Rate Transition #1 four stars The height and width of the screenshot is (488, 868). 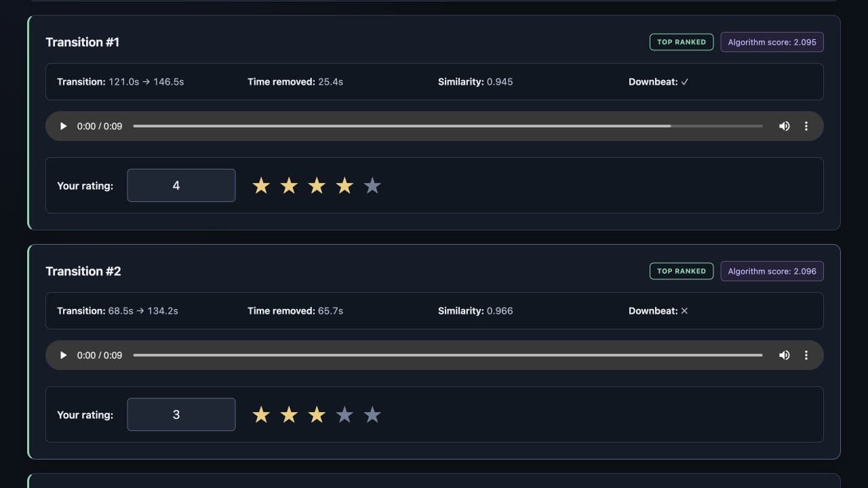pyautogui.click(x=344, y=186)
